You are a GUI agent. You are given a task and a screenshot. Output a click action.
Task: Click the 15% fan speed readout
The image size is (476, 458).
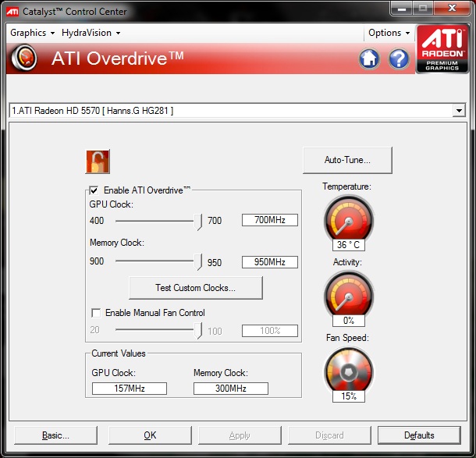349,396
